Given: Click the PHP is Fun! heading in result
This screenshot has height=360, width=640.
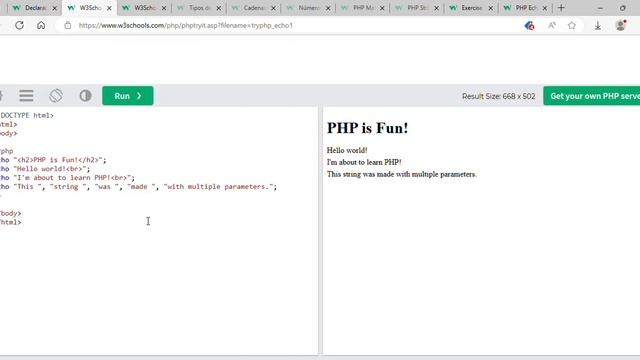Looking at the screenshot, I should pos(367,128).
